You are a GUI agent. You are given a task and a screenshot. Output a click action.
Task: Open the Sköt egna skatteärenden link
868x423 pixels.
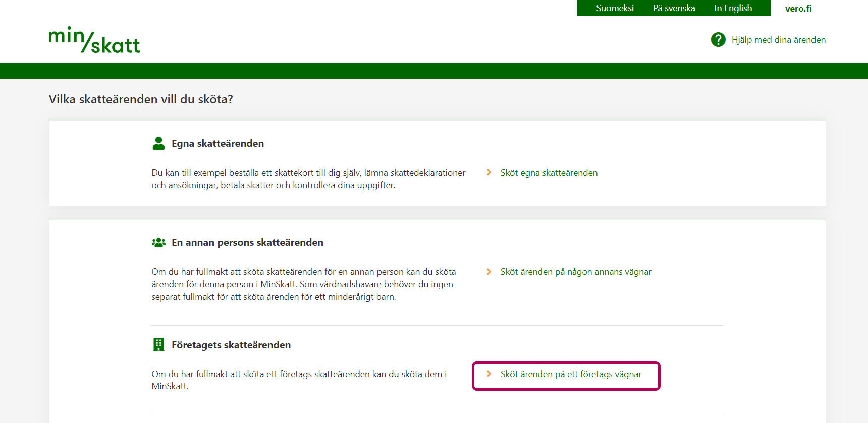(x=549, y=173)
